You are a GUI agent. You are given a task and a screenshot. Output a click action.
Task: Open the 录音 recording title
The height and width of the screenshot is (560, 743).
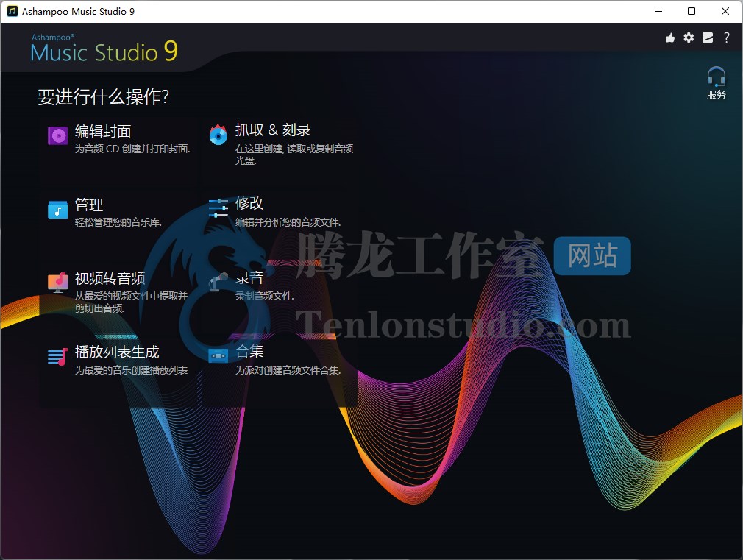pyautogui.click(x=249, y=277)
